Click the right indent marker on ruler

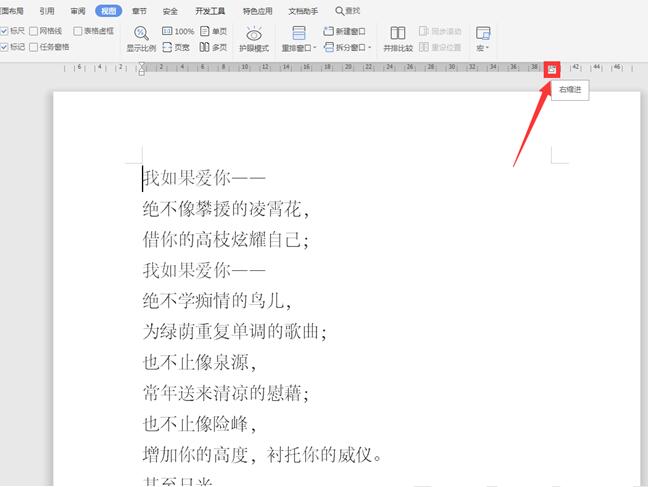[551, 70]
